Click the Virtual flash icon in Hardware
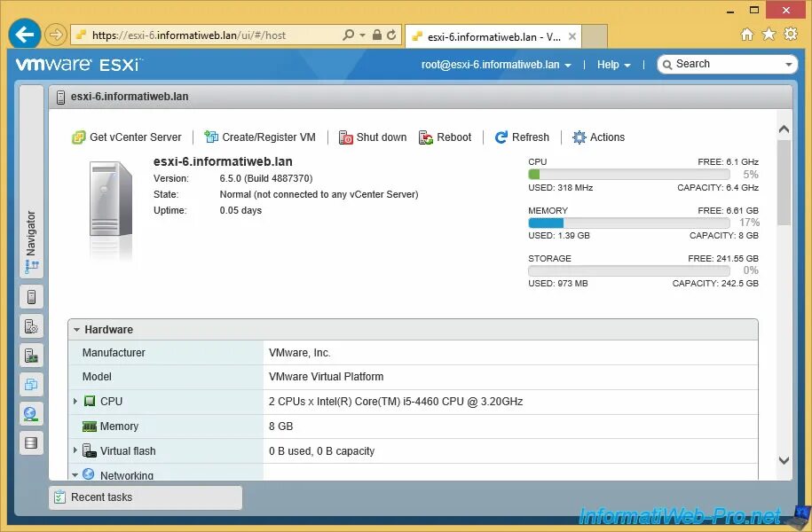Viewport: 812px width, 532px height. click(90, 450)
